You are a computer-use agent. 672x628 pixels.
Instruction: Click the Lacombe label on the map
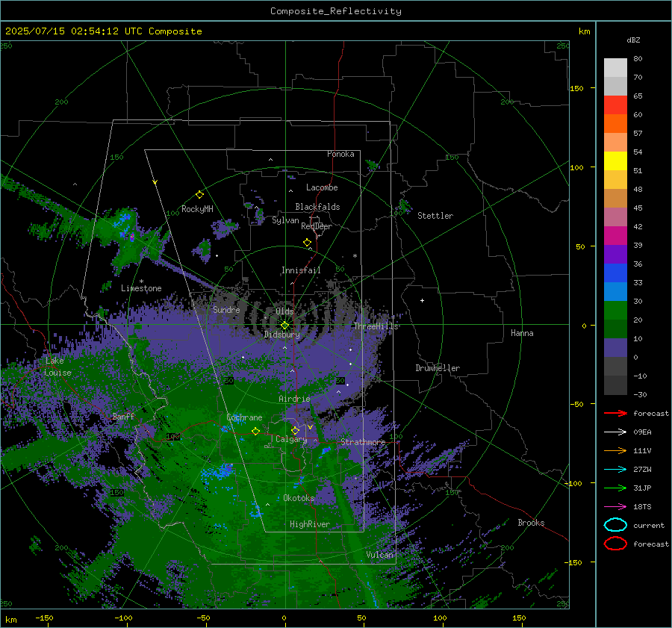pos(322,187)
